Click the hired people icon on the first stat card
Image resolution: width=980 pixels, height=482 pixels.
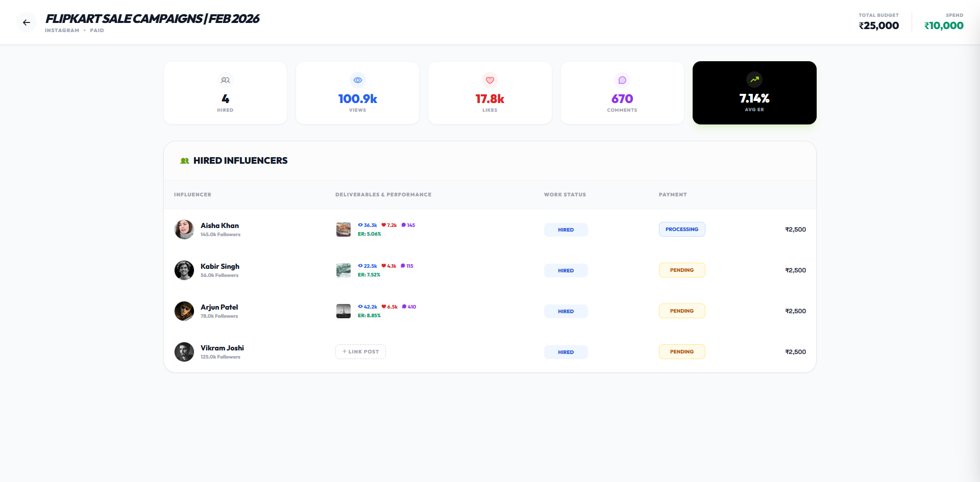pos(225,80)
